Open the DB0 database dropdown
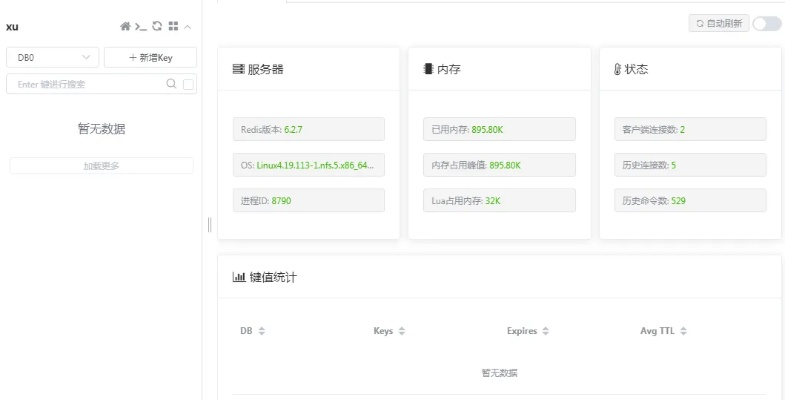 52,58
